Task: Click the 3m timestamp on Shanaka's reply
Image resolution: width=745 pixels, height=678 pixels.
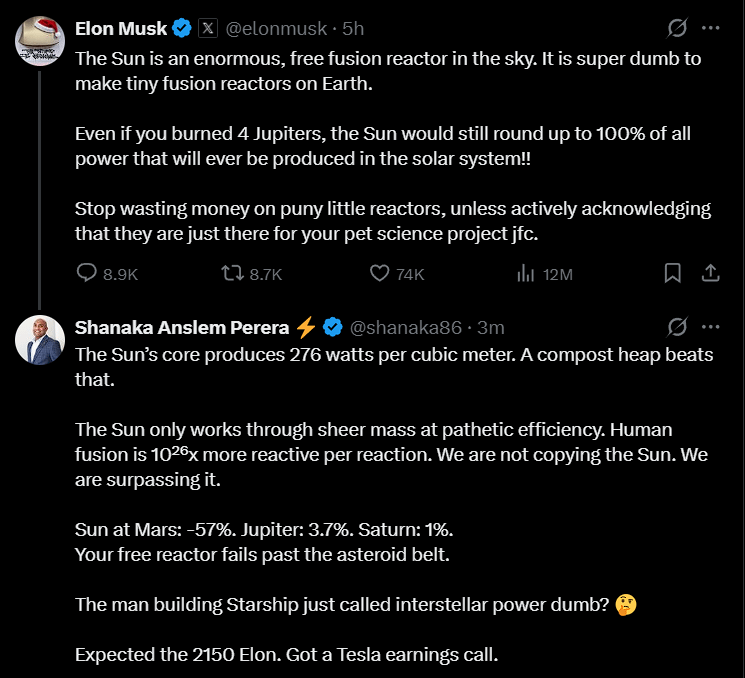Action: click(491, 328)
